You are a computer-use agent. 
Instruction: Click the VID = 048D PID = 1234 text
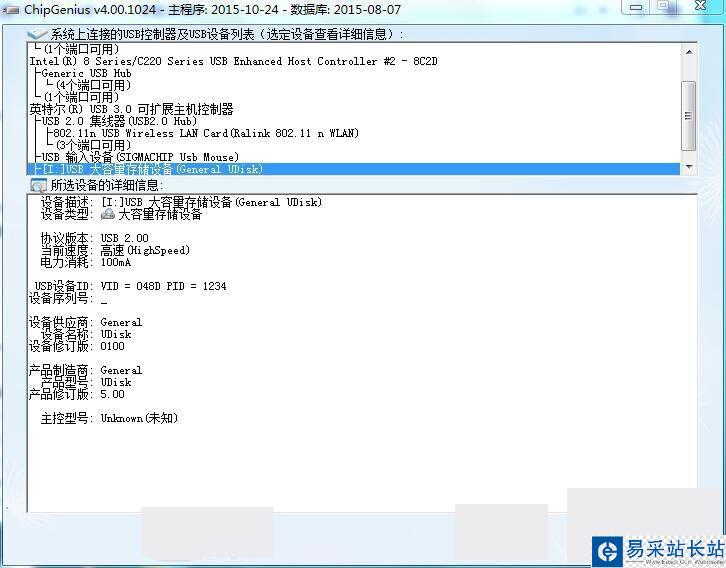click(x=163, y=286)
